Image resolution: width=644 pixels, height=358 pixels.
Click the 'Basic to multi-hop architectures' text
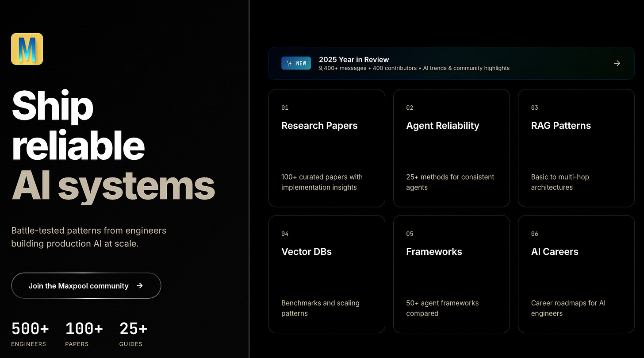click(560, 182)
